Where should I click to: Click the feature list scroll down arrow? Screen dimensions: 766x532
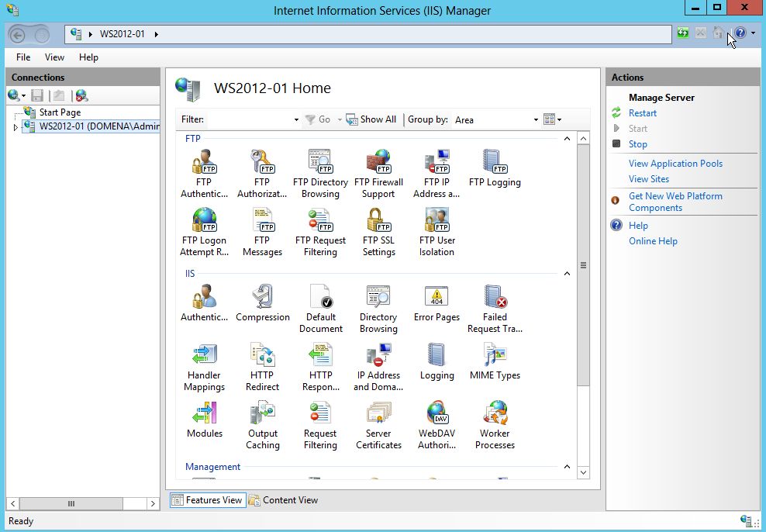pyautogui.click(x=583, y=473)
